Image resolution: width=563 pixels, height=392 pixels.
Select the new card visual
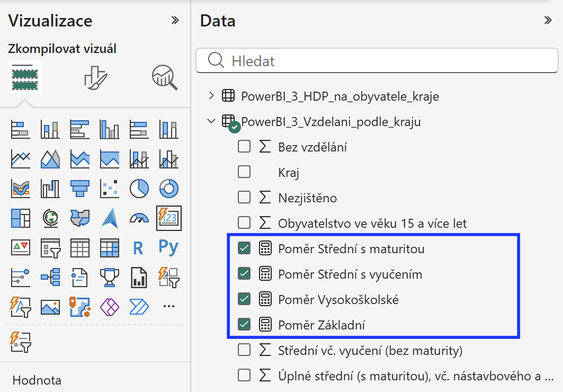[x=169, y=218]
